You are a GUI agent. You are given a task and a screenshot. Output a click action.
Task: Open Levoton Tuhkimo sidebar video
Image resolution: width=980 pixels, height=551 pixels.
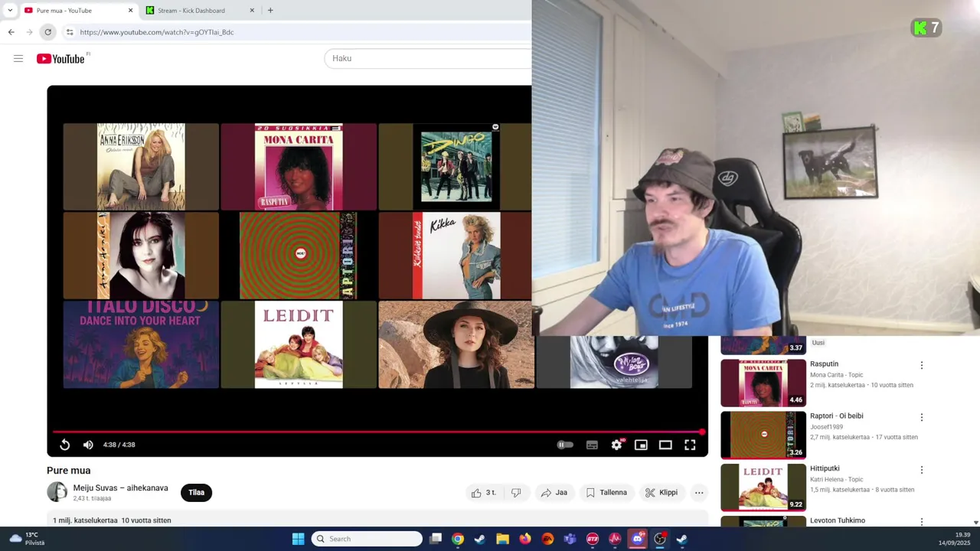tap(838, 520)
